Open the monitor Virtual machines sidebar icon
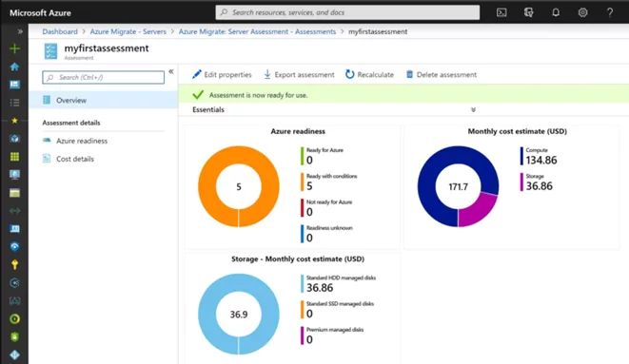This screenshot has height=364, width=629. [x=14, y=175]
